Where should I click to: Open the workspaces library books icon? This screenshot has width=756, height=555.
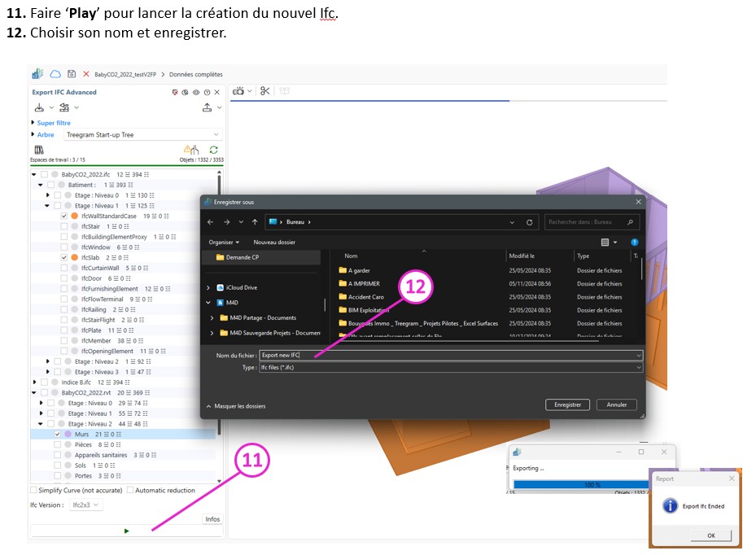pos(37,150)
